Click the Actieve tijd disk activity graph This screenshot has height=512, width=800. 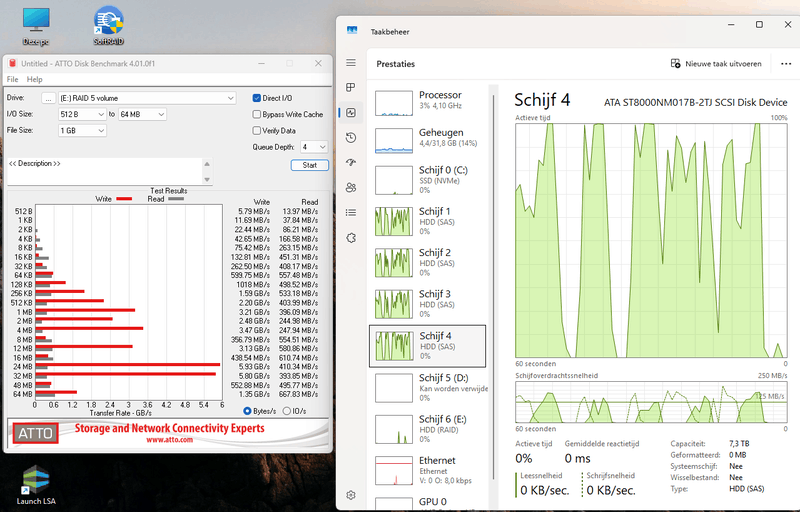(x=651, y=240)
